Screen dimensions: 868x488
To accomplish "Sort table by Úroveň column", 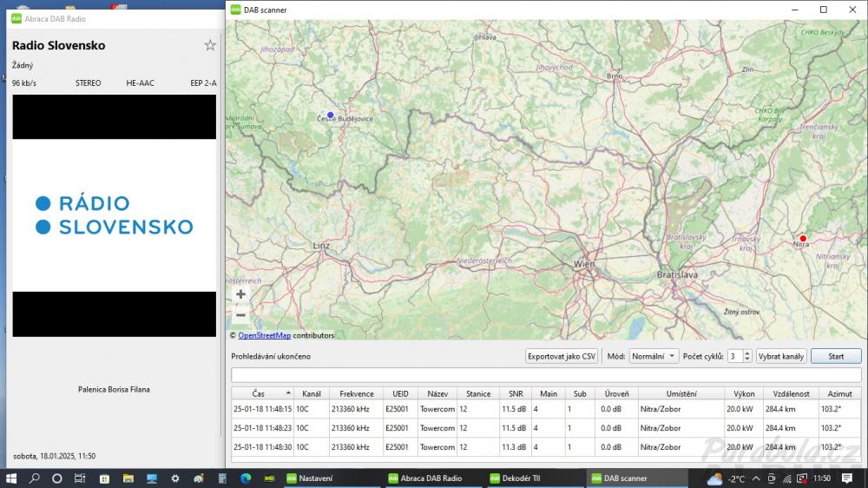I will click(616, 394).
